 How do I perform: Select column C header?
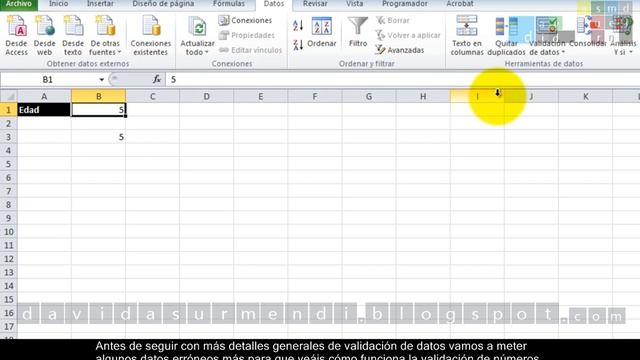152,96
